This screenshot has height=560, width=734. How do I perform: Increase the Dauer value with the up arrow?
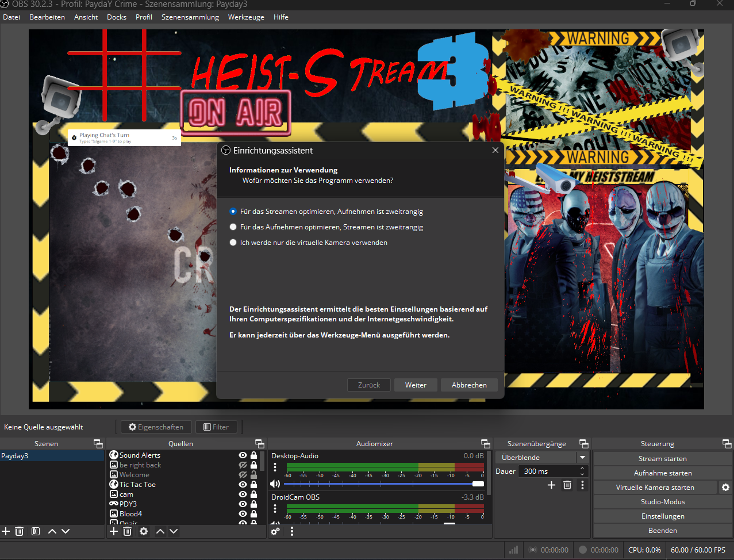(582, 469)
